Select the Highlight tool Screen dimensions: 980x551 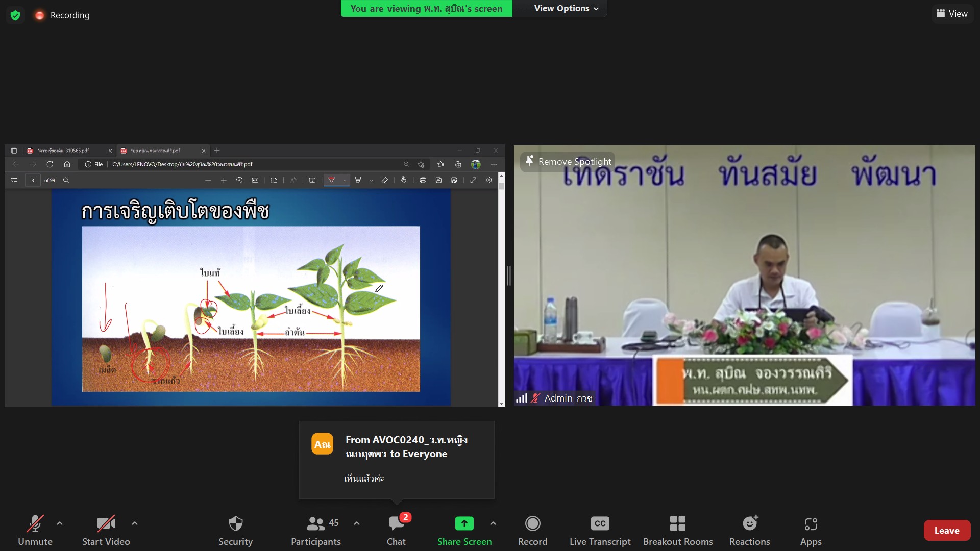pyautogui.click(x=358, y=180)
